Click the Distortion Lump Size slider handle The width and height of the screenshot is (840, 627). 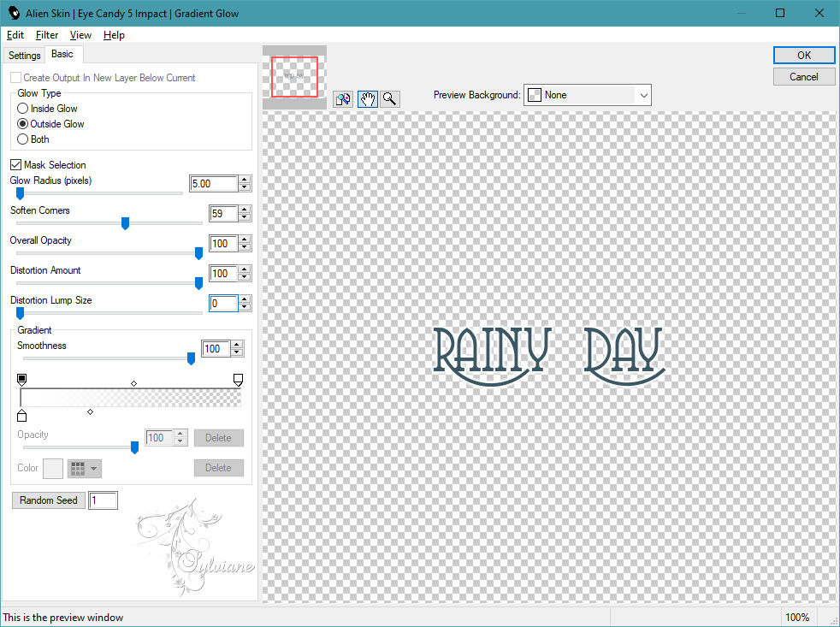click(20, 313)
